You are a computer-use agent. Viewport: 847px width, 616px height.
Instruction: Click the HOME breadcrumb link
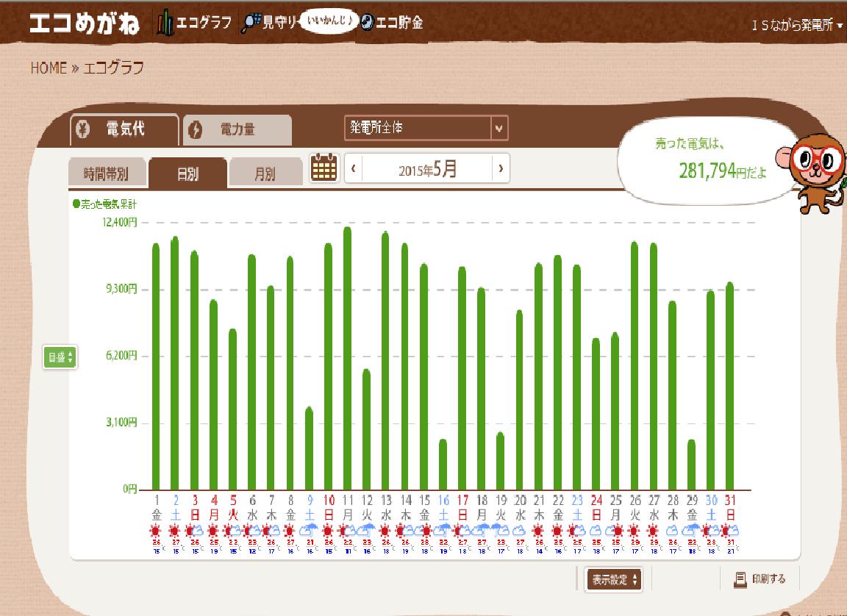48,68
